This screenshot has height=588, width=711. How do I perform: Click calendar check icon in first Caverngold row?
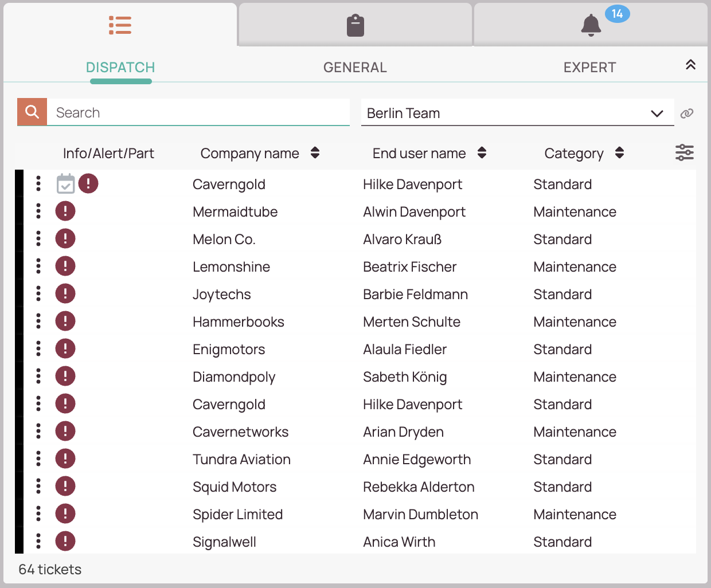pos(66,184)
